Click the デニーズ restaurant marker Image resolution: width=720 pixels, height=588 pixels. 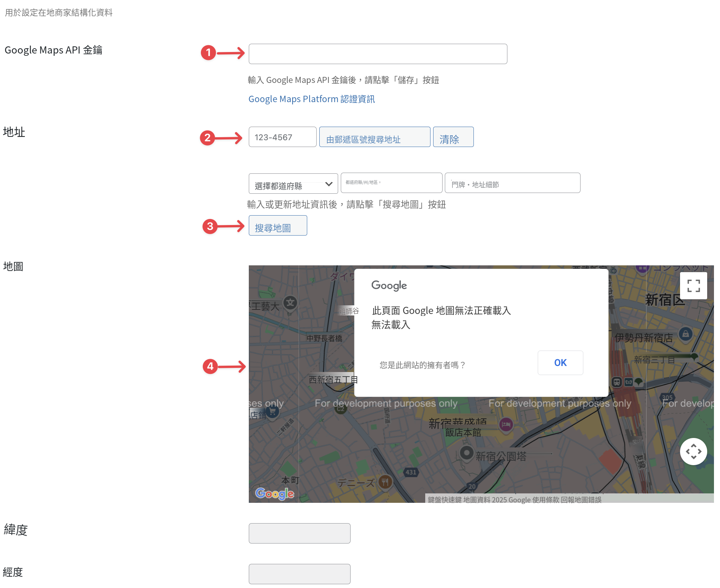(385, 481)
